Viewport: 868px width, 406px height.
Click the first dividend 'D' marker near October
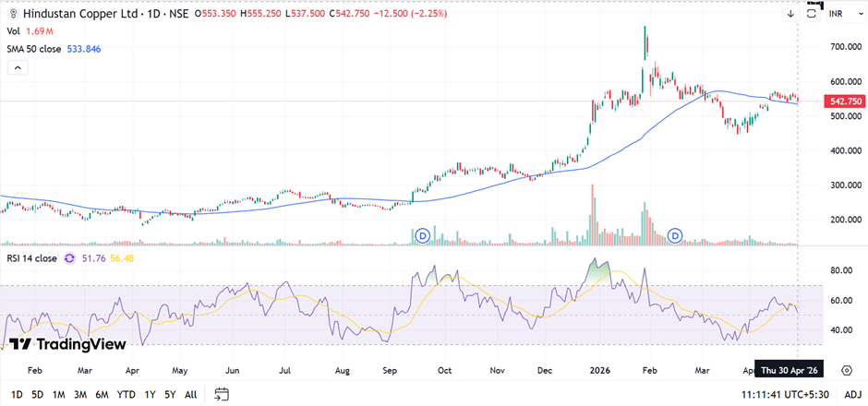[424, 236]
